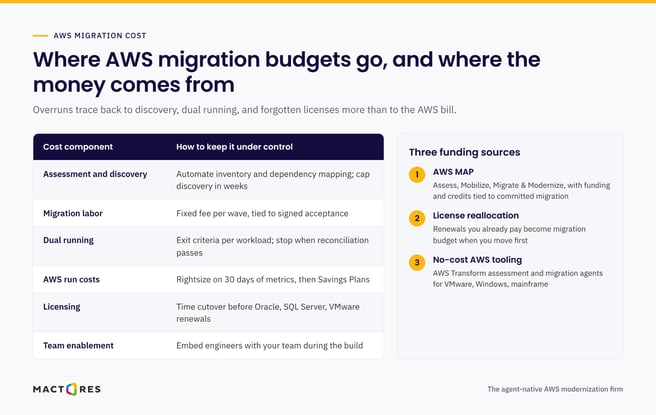The height and width of the screenshot is (415, 656).
Task: Click the 'Cost component' column header
Action: [78, 147]
